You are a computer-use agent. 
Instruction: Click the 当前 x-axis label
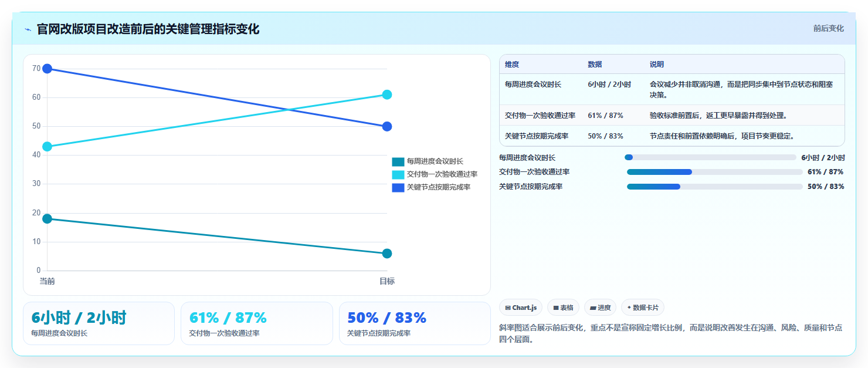click(48, 281)
